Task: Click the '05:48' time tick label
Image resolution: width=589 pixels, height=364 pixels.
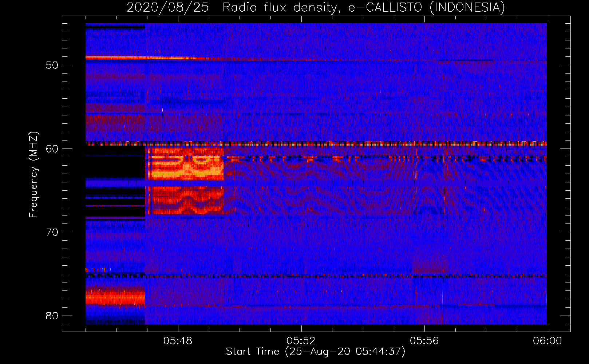Action: tap(178, 341)
